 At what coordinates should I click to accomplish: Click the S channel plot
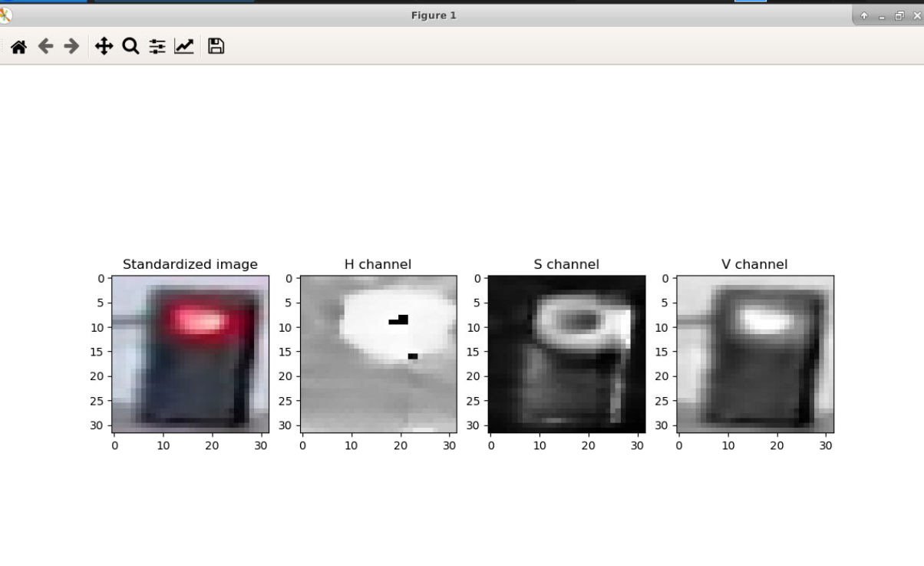[566, 354]
